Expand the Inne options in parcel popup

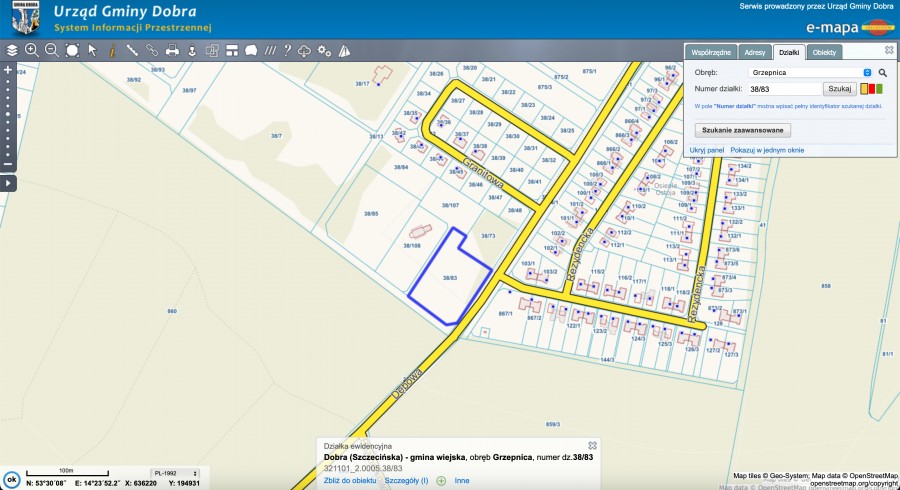pyautogui.click(x=461, y=481)
